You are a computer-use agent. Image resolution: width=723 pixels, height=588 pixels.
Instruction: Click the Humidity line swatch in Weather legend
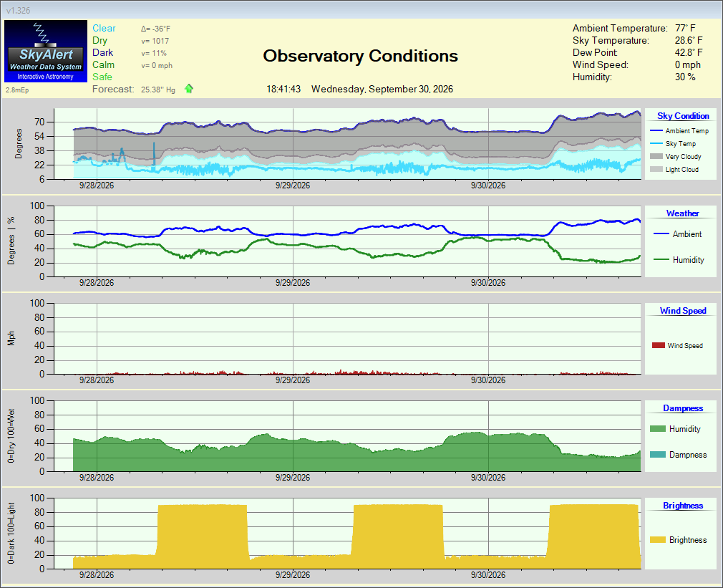pos(661,260)
